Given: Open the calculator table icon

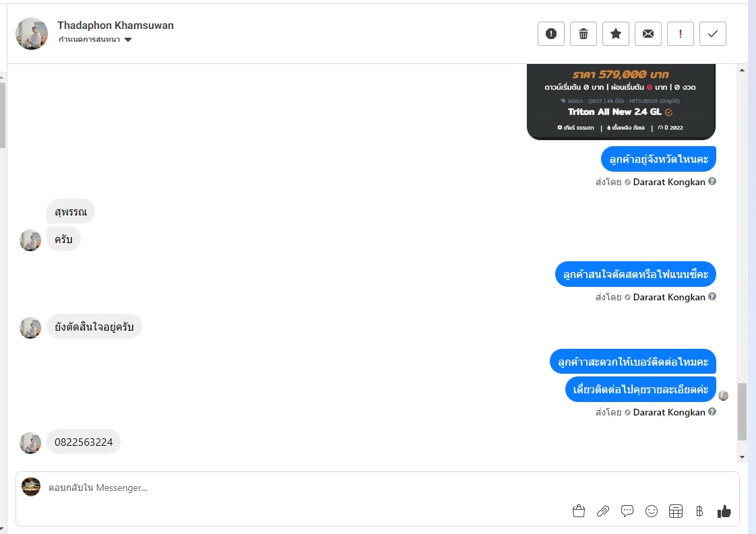Looking at the screenshot, I should coord(675,511).
